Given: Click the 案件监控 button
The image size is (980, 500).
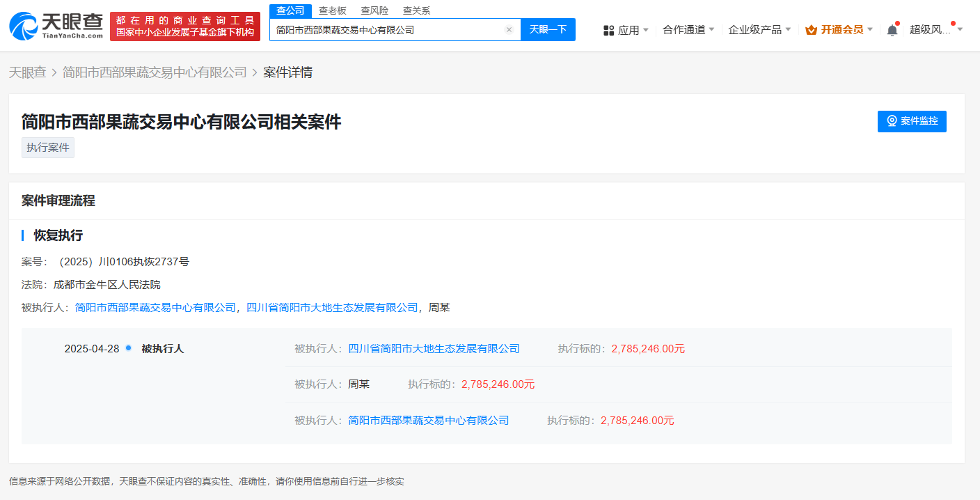Looking at the screenshot, I should tap(912, 121).
